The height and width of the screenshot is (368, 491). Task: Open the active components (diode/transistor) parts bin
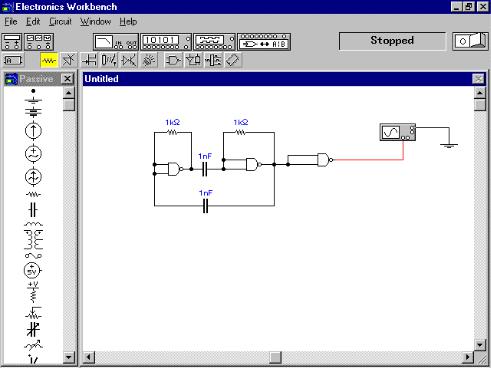[69, 61]
